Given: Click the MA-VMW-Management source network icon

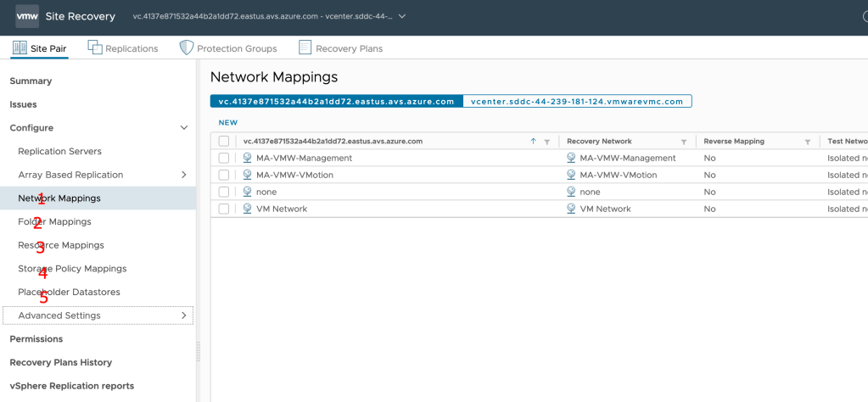Looking at the screenshot, I should pyautogui.click(x=248, y=158).
